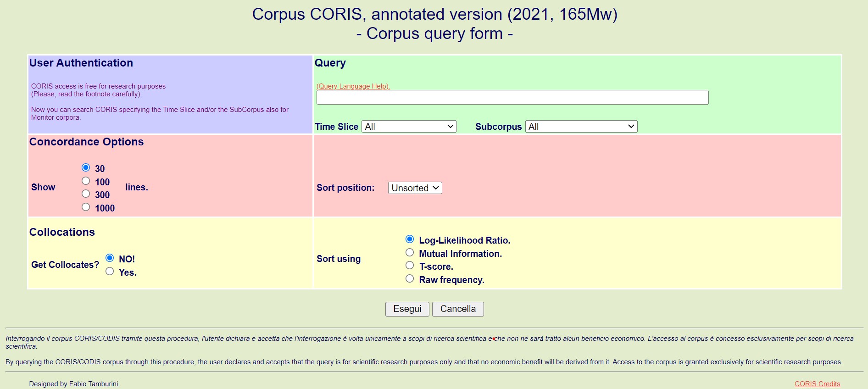Viewport: 868px width, 389px height.
Task: Select the 100 lines radio button
Action: (86, 181)
